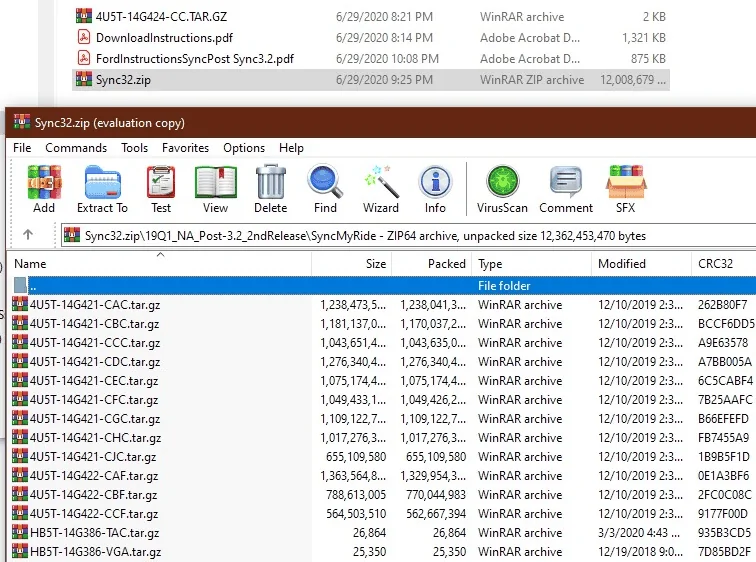Click the Delete trash can icon

pyautogui.click(x=270, y=182)
